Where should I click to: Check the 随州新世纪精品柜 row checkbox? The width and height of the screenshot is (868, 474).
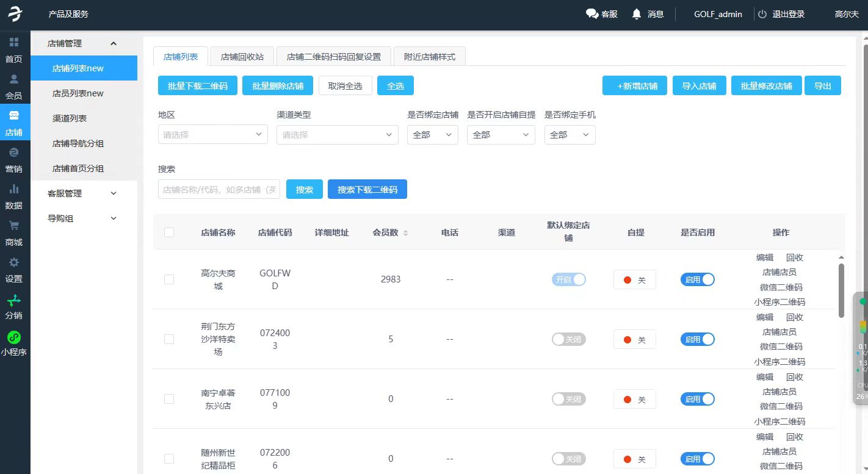[x=169, y=458]
